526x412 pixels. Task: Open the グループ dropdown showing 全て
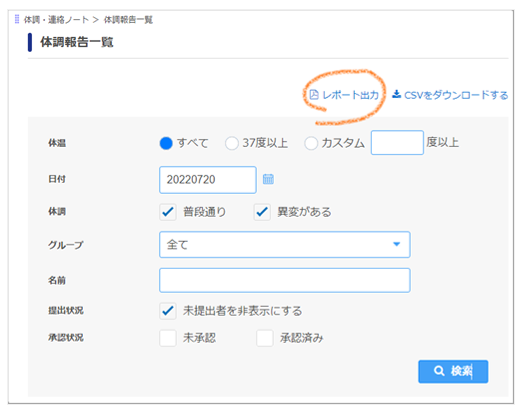(x=284, y=245)
